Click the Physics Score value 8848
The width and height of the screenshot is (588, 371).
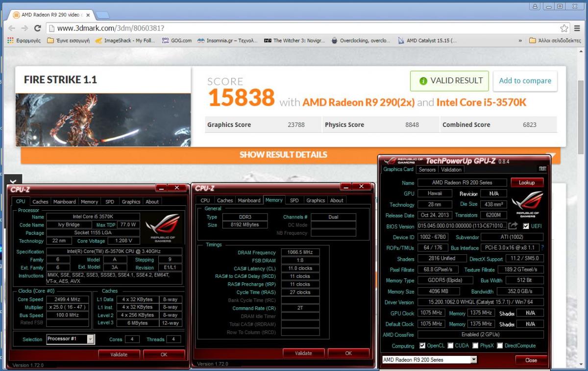412,124
